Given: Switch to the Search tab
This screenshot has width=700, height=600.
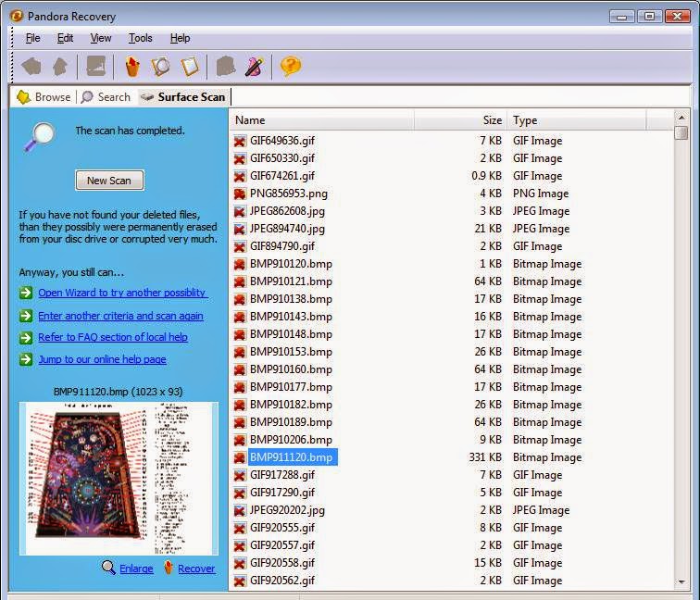Looking at the screenshot, I should [106, 97].
